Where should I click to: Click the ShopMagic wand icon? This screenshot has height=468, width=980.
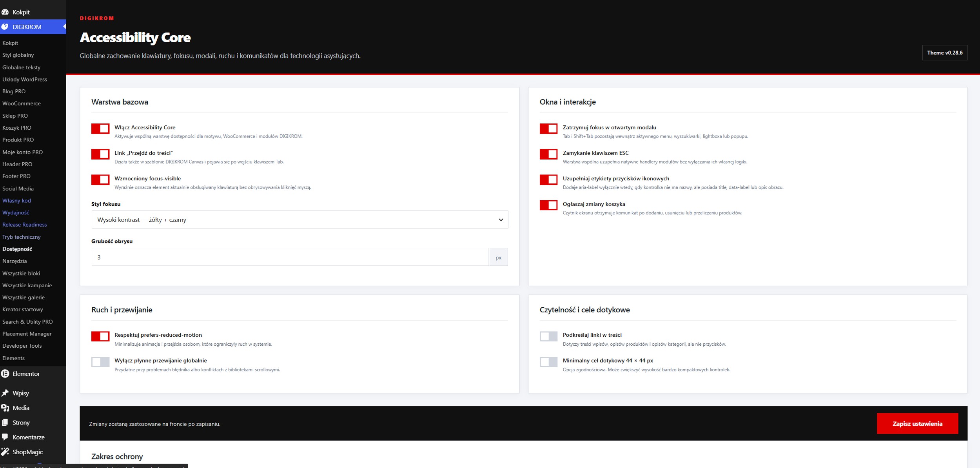(x=5, y=452)
